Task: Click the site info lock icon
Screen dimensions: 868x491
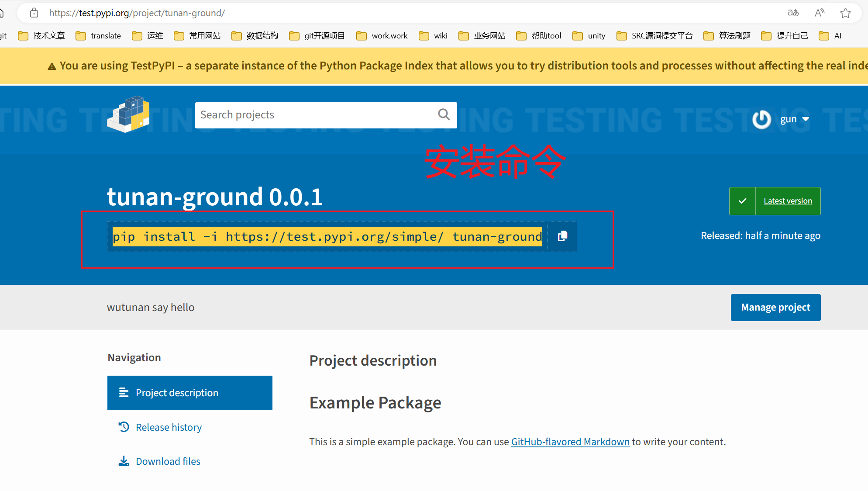Action: [x=34, y=13]
